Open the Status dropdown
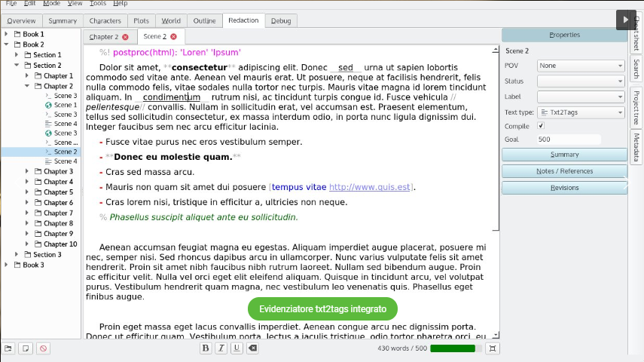The height and width of the screenshot is (362, 644). (x=581, y=81)
